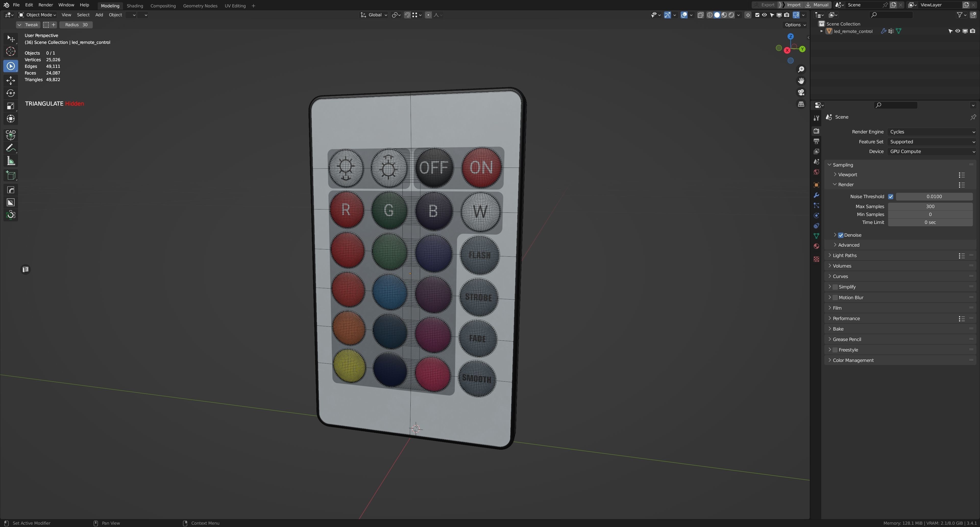Click the Import button in top bar

794,5
